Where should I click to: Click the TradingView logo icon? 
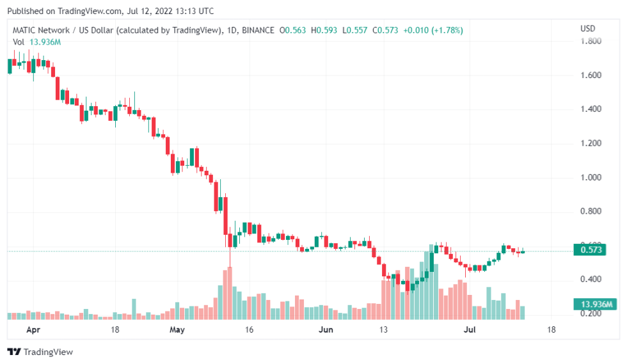[14, 352]
